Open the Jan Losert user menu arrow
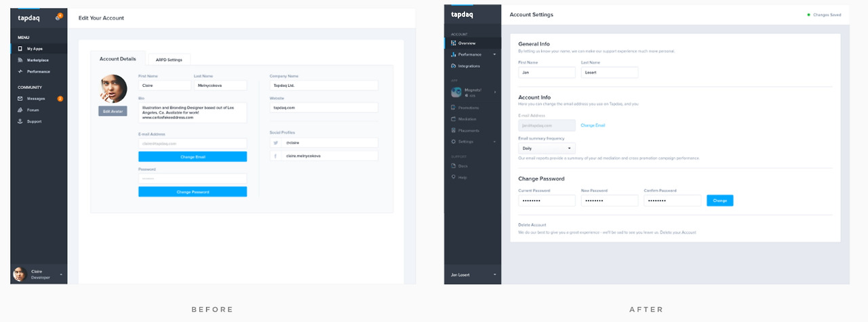Viewport: 868px width, 322px height. coord(494,275)
